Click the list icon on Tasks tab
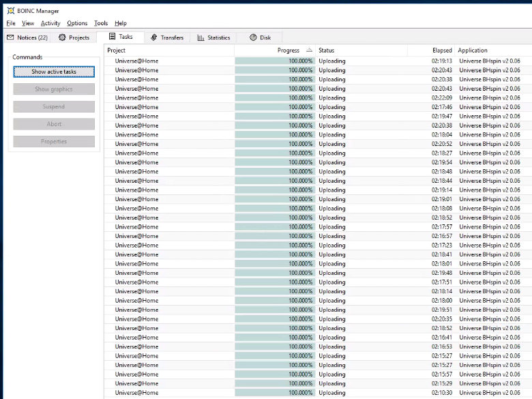Image resolution: width=532 pixels, height=399 pixels. pos(112,36)
